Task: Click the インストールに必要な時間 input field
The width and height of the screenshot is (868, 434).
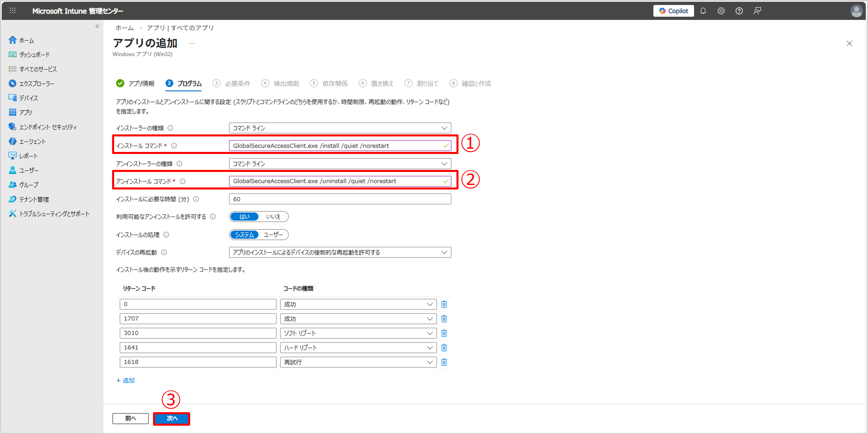Action: tap(340, 199)
